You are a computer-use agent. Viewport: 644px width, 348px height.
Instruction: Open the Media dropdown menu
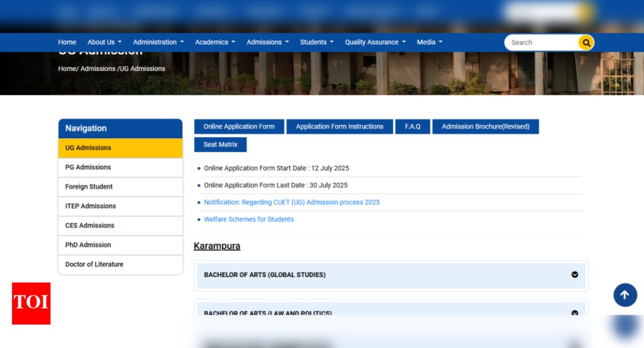tap(429, 42)
